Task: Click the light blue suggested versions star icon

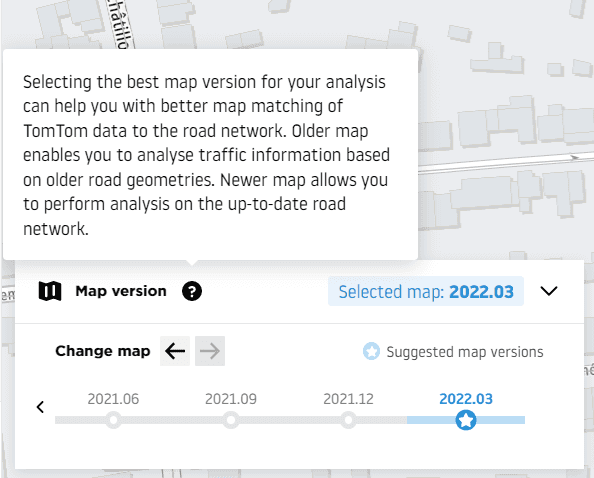Action: point(371,351)
